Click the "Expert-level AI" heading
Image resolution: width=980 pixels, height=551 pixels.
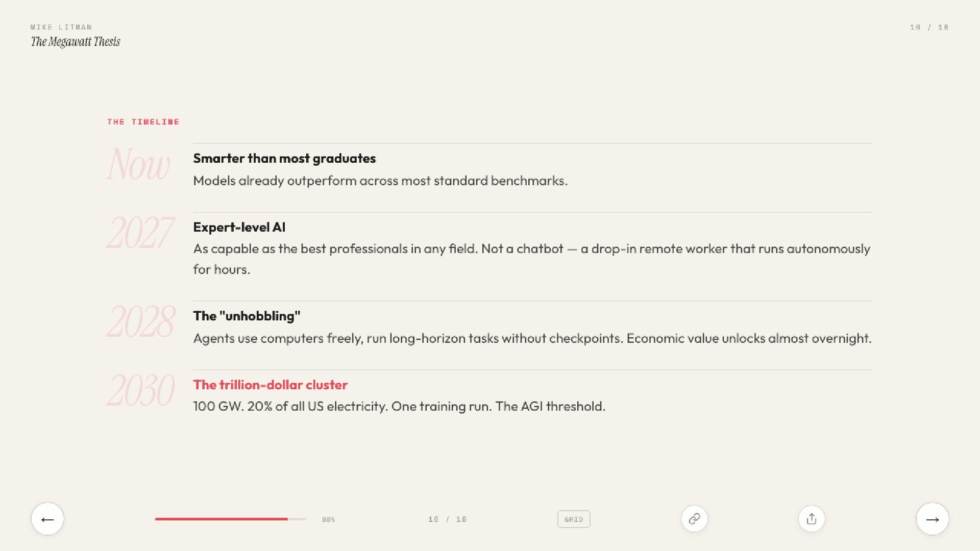point(239,227)
